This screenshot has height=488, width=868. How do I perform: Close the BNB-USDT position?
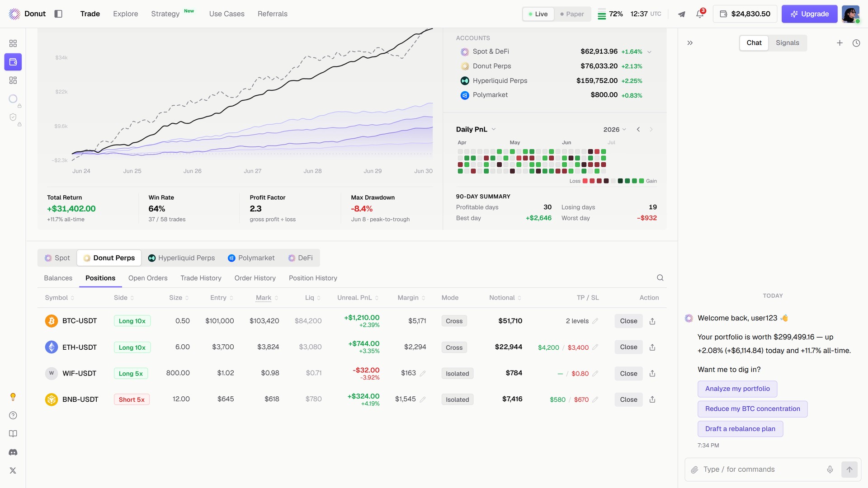[628, 399]
